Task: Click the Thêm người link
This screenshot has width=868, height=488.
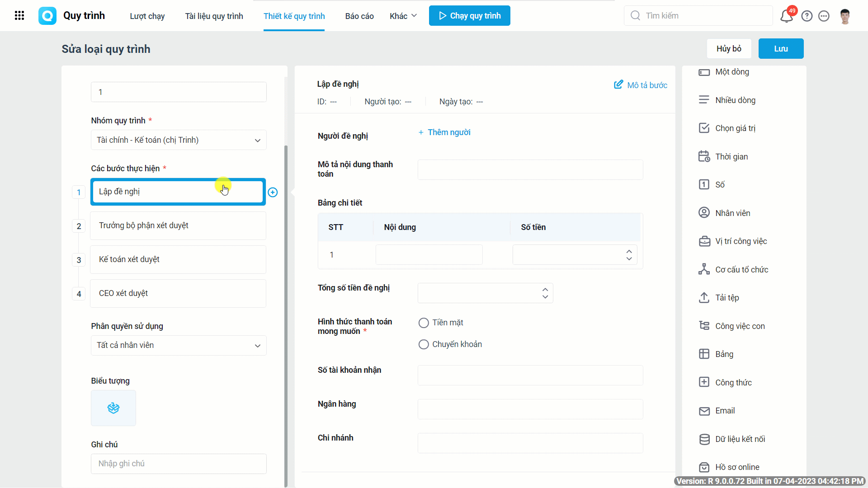Action: click(444, 132)
